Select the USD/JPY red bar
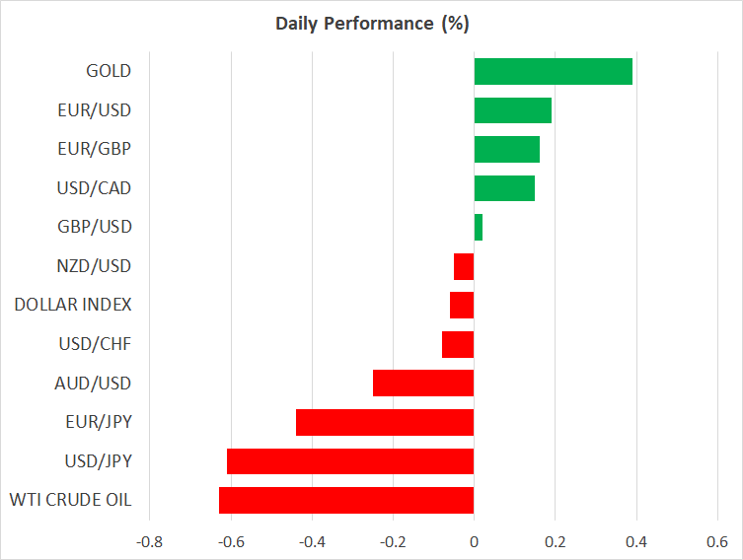The height and width of the screenshot is (560, 743). pos(350,461)
